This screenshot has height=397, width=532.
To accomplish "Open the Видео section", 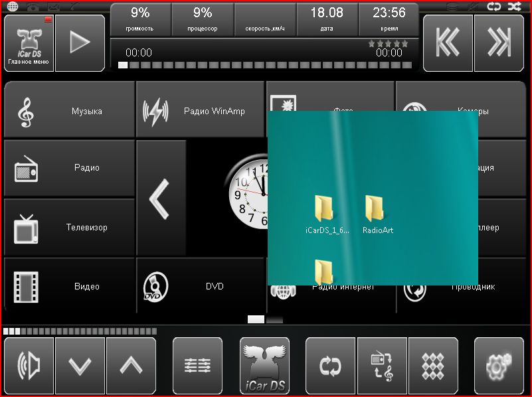I will point(70,286).
